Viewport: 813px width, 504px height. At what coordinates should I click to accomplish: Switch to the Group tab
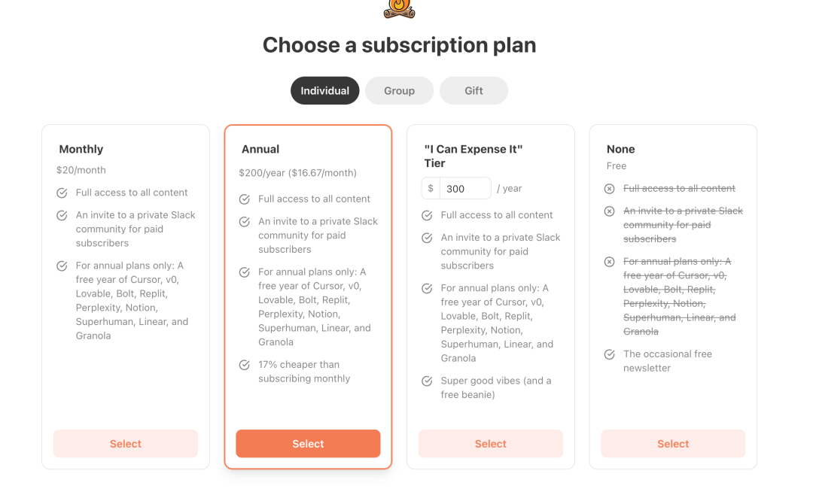coord(399,91)
